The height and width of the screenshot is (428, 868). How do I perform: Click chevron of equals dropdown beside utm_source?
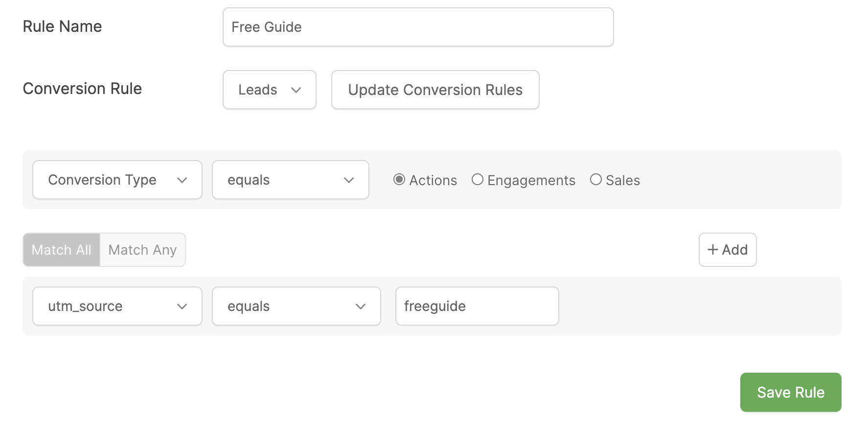(x=361, y=307)
